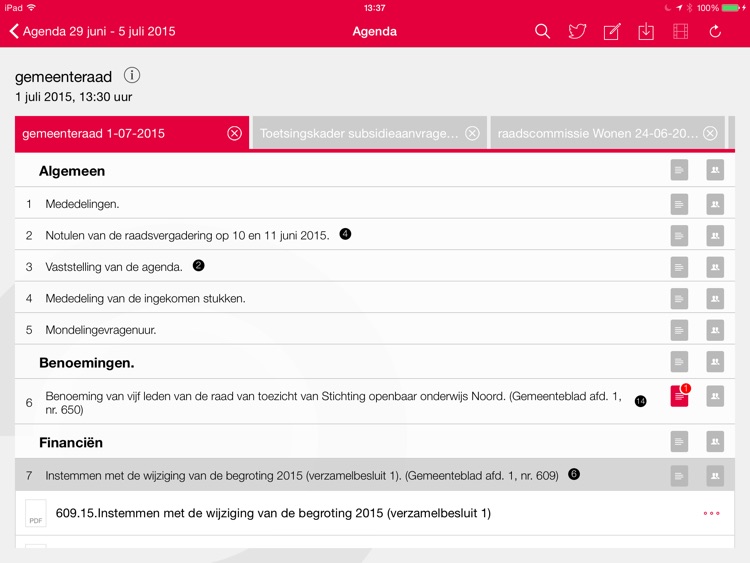Screen dimensions: 750x563
Task: Select item 3 Vaststelling van de agenda
Action: point(114,267)
